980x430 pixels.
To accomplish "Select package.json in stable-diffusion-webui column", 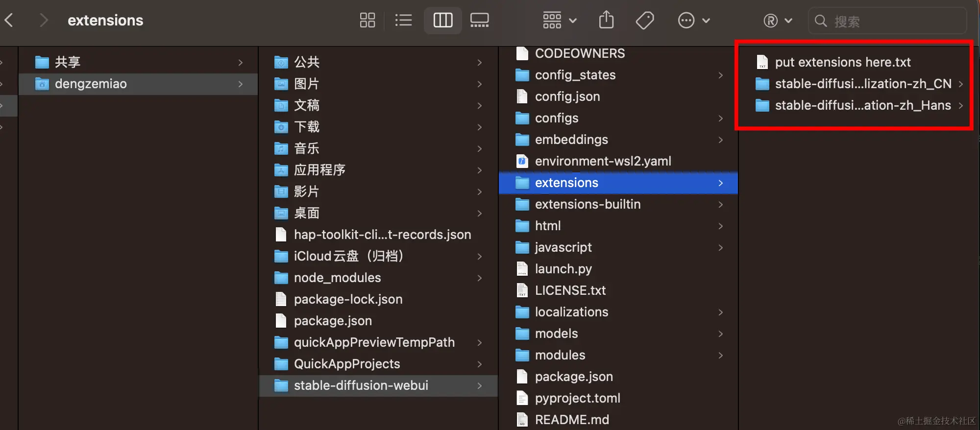I will (618, 377).
